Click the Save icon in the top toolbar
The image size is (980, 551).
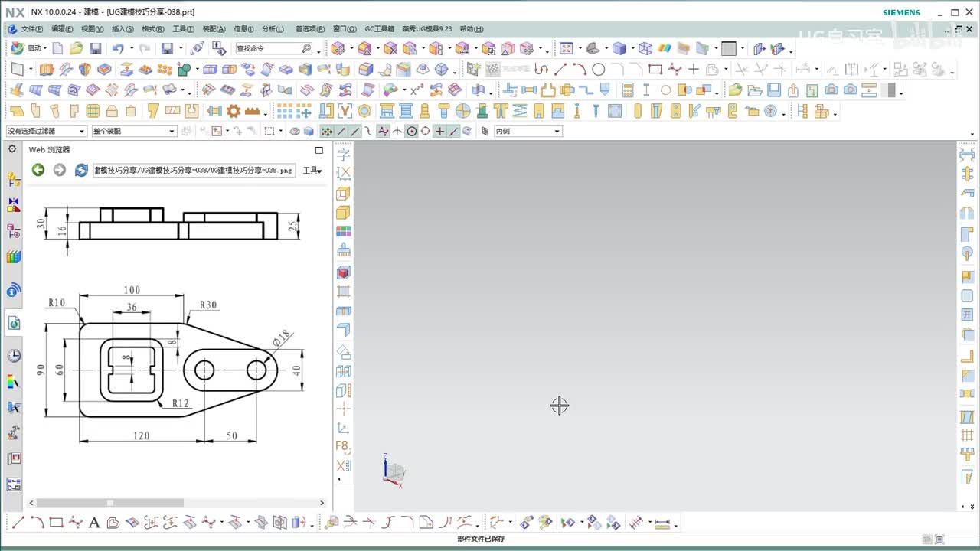point(96,48)
